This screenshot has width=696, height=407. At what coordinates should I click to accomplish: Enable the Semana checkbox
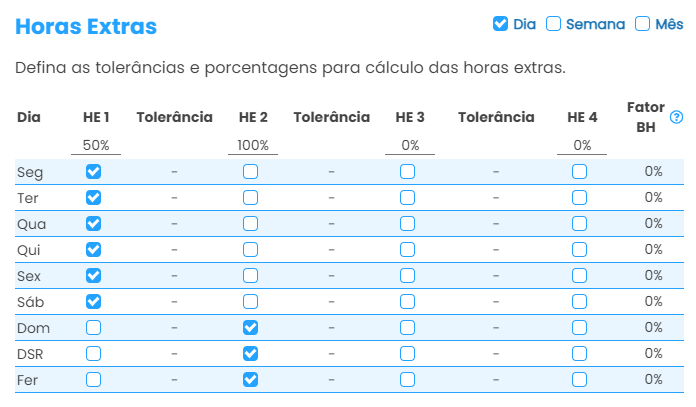point(554,24)
